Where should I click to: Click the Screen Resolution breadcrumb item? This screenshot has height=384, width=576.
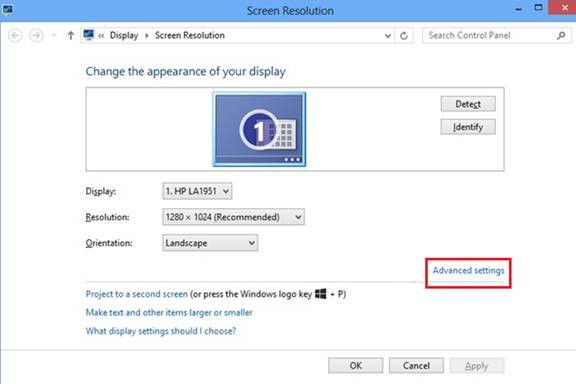click(x=190, y=35)
